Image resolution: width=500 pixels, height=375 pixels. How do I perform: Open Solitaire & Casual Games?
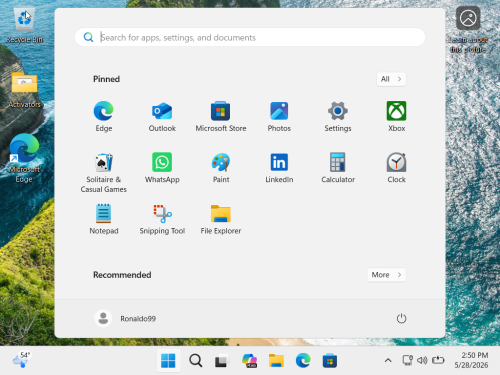pos(104,172)
